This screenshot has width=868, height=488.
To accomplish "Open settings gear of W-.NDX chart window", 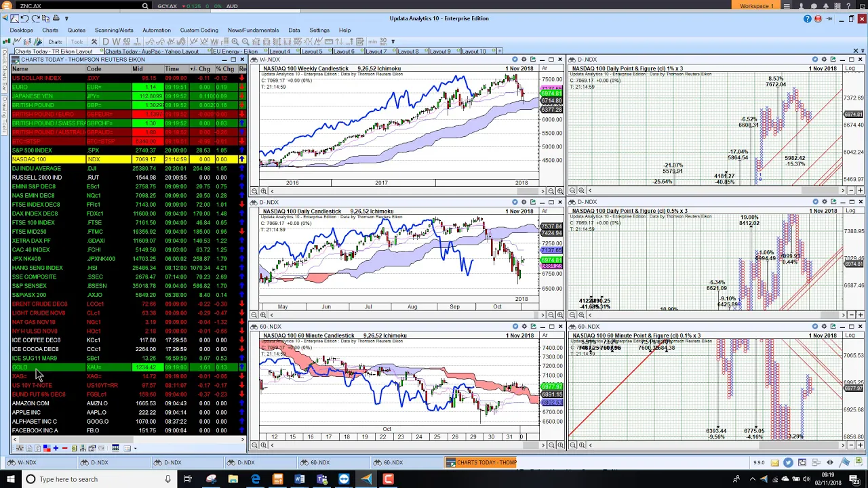I will click(524, 60).
